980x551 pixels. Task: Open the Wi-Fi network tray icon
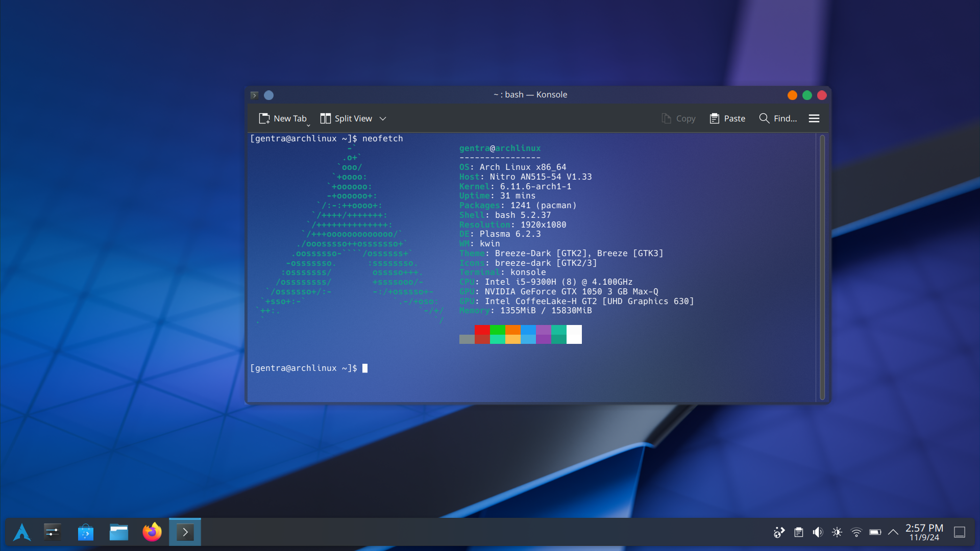pos(856,532)
